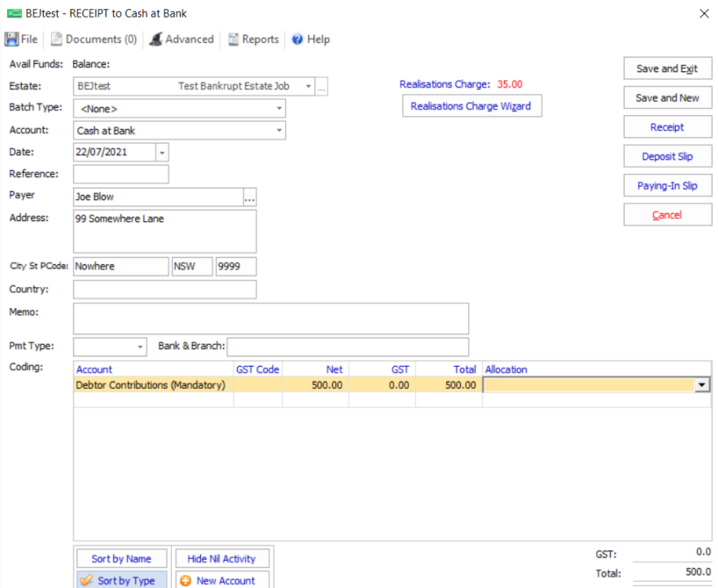This screenshot has height=588, width=718.
Task: Toggle the Sort by Type button
Action: point(119,580)
